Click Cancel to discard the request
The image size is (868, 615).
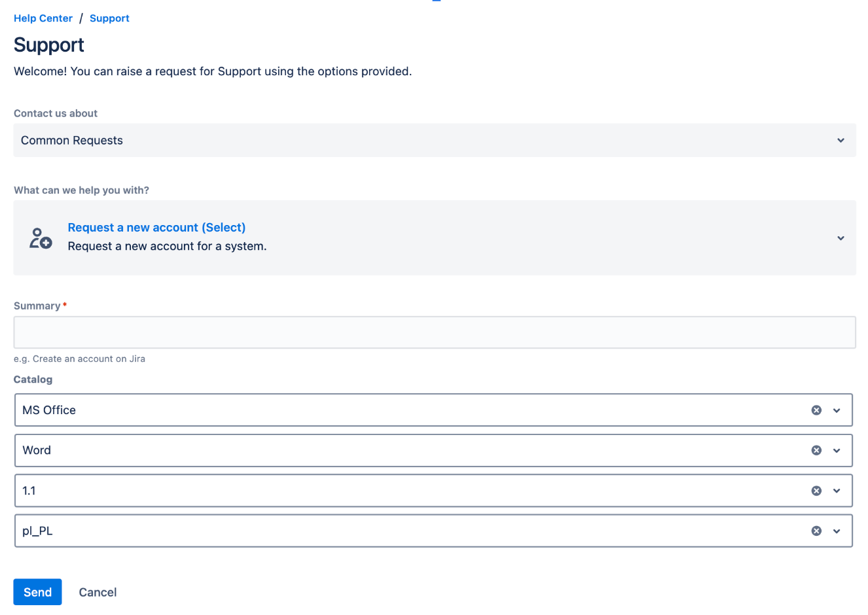tap(97, 591)
